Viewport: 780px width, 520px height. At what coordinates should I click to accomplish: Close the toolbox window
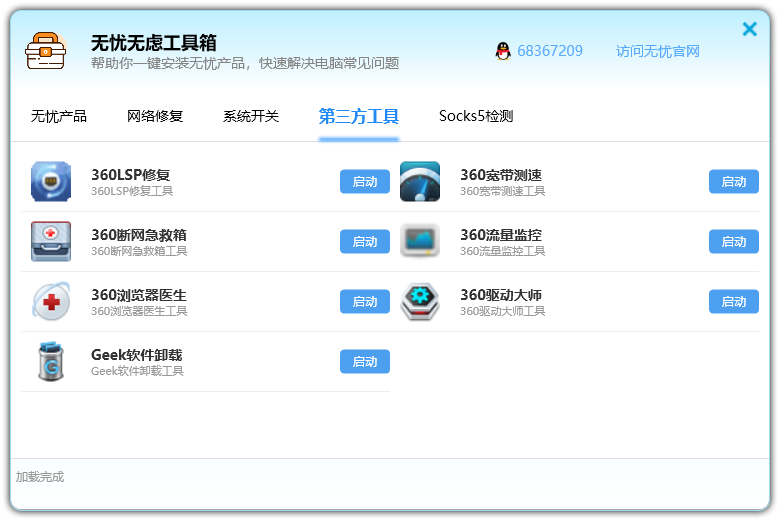[x=749, y=29]
